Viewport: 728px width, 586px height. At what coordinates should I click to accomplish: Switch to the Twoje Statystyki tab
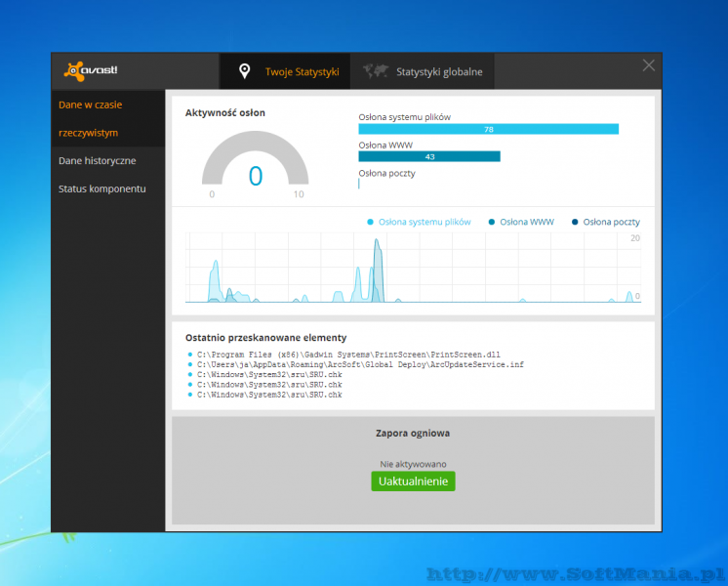point(285,71)
